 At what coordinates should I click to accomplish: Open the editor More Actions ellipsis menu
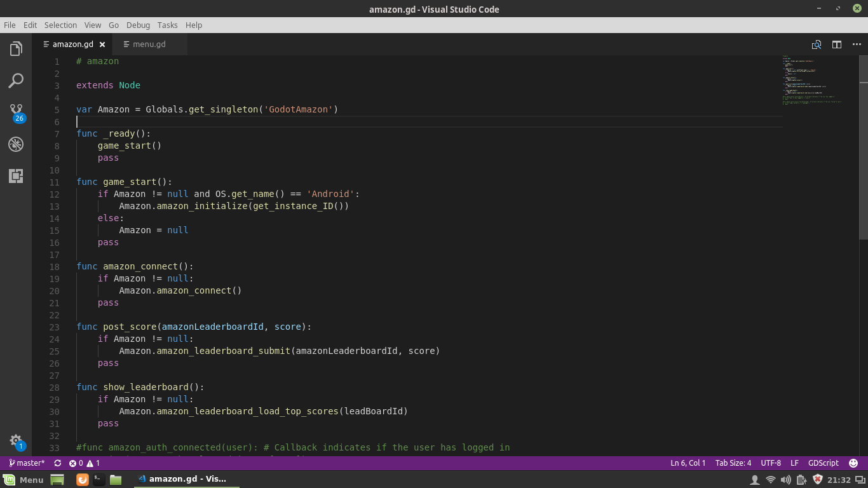[857, 44]
